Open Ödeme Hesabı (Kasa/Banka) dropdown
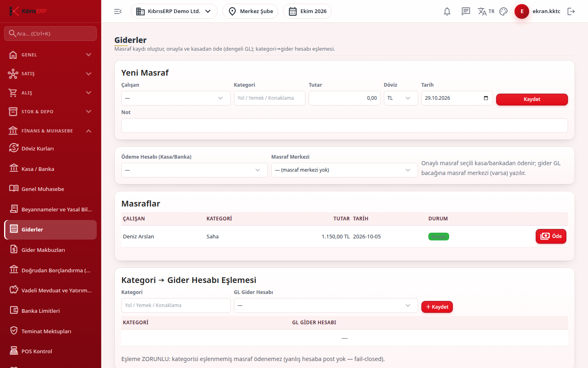Viewport: 588px width, 368px height. tap(194, 170)
